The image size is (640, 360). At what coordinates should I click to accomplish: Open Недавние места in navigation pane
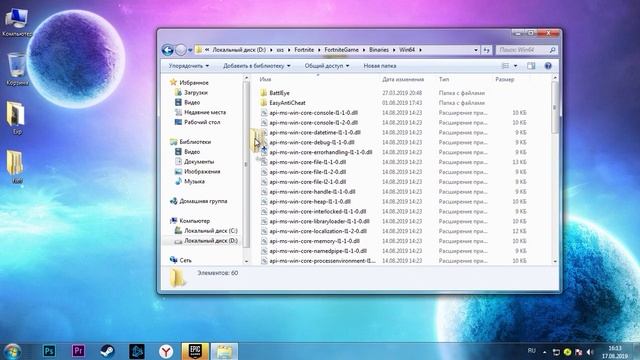click(x=205, y=112)
